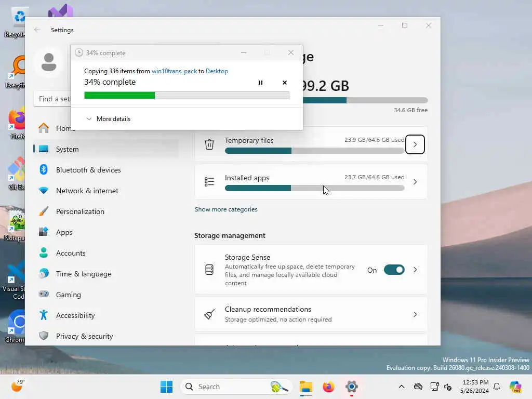Click the Cleanup recommendations broom icon
This screenshot has width=532, height=399.
pyautogui.click(x=209, y=314)
